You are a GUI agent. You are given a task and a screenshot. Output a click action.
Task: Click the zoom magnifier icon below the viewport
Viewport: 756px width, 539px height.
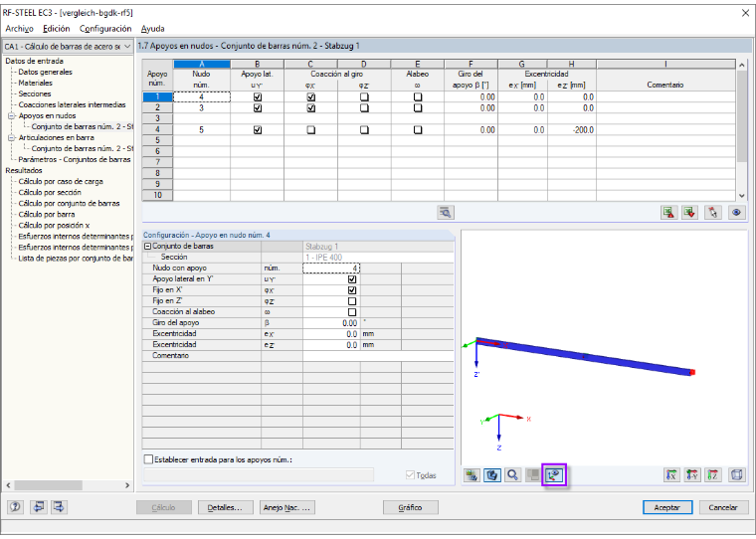(x=513, y=475)
